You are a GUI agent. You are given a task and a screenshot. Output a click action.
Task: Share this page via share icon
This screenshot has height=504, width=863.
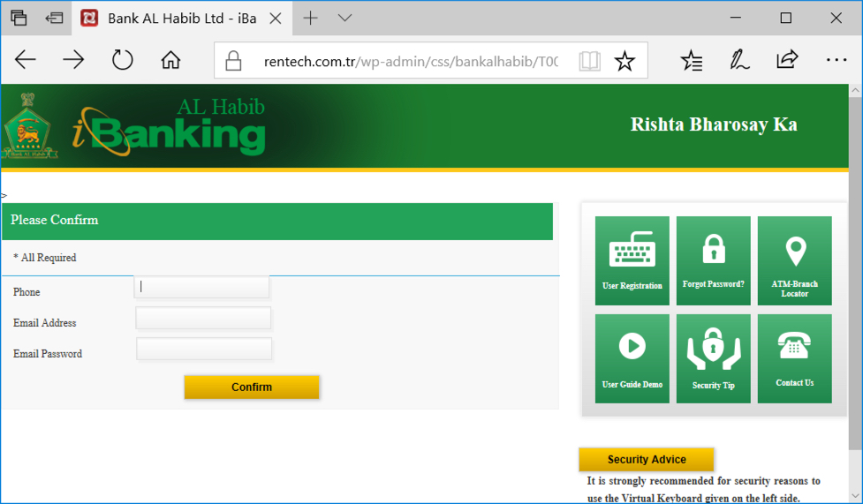click(x=787, y=59)
